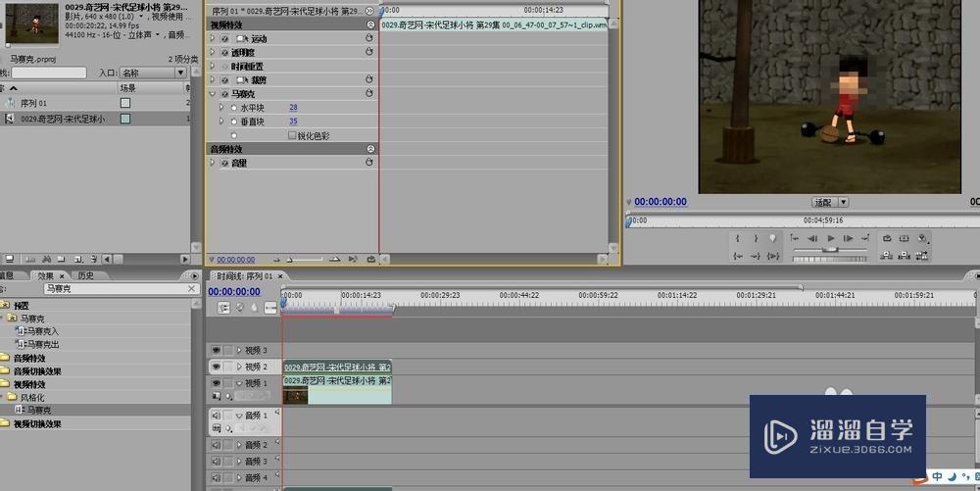Viewport: 980px width, 491px height.
Task: Go to the In point in the program monitor
Action: (738, 256)
